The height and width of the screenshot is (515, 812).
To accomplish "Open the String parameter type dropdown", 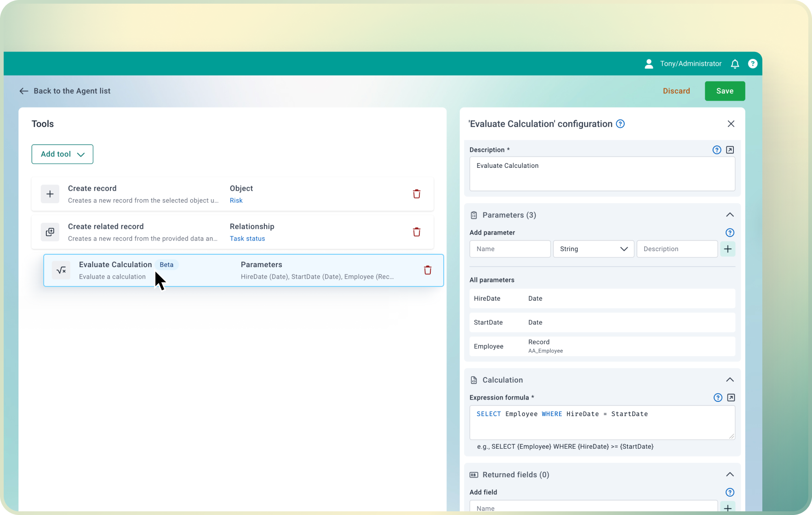I will [x=593, y=249].
